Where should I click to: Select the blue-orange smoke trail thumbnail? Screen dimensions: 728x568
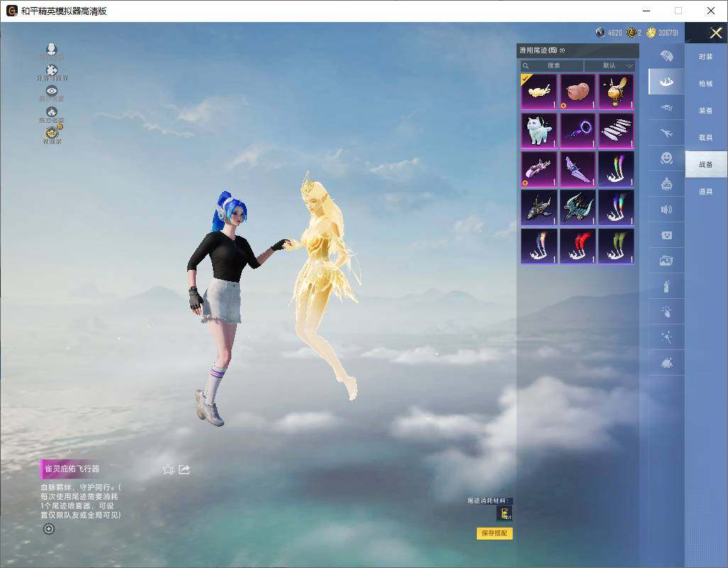(x=539, y=246)
